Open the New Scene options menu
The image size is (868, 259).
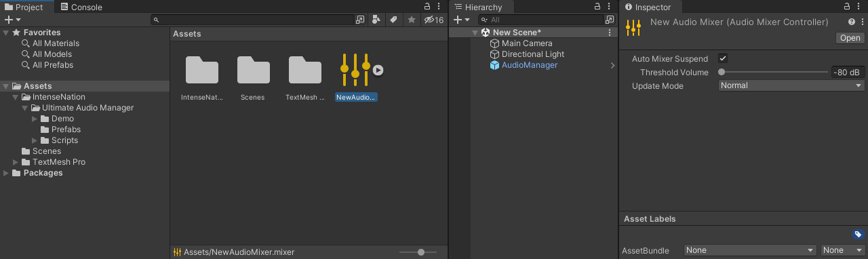(x=610, y=33)
